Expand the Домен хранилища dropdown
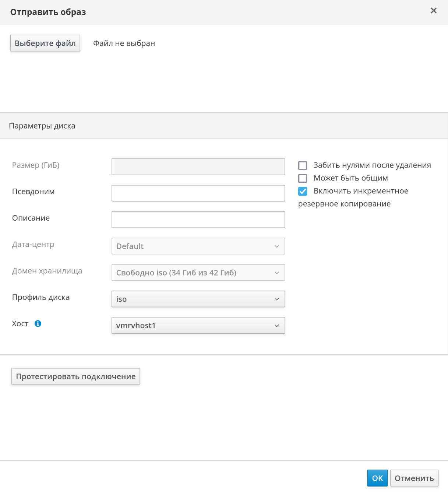This screenshot has width=448, height=495. coord(198,273)
